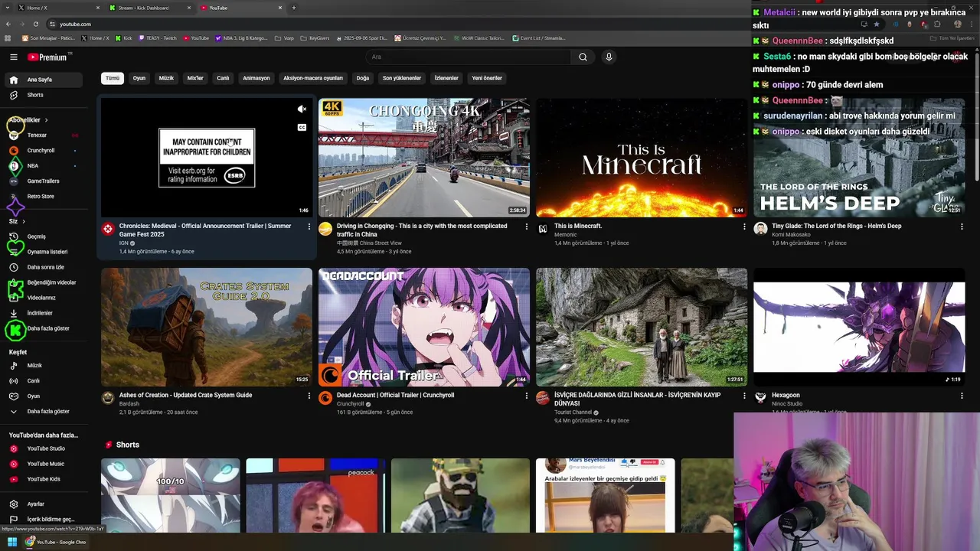Open IGN channel link under Chronicles
This screenshot has width=980, height=551.
click(x=123, y=243)
